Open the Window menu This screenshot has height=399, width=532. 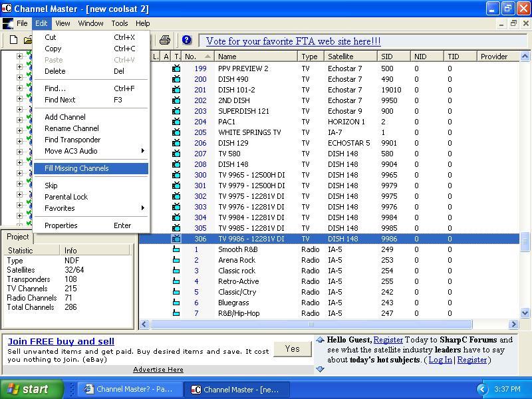click(90, 23)
